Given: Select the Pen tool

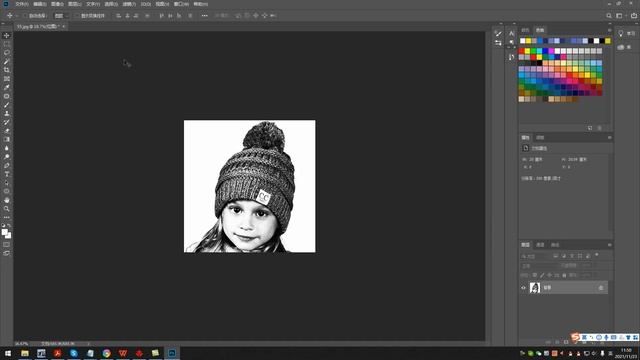Looking at the screenshot, I should pos(7,165).
